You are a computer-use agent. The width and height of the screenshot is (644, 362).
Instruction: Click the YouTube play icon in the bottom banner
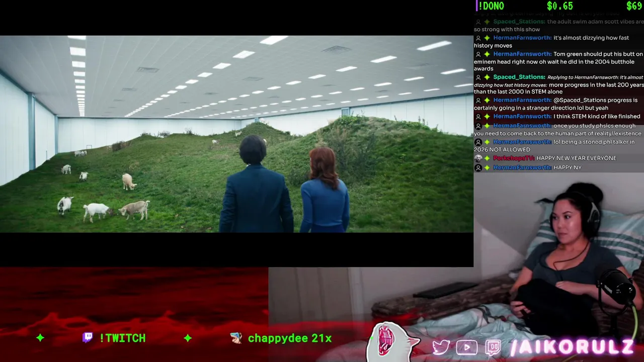click(x=467, y=347)
